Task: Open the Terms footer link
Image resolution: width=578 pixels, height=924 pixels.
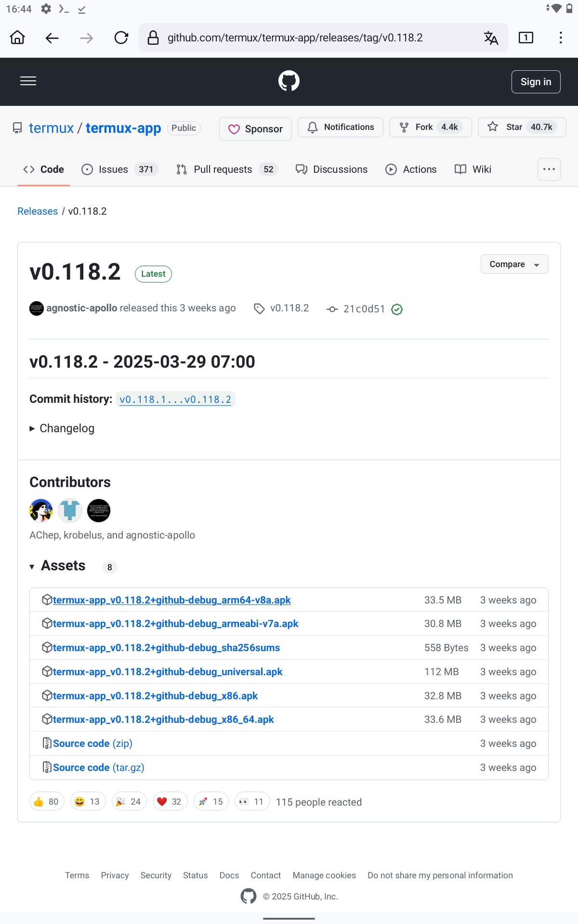Action: pyautogui.click(x=77, y=875)
